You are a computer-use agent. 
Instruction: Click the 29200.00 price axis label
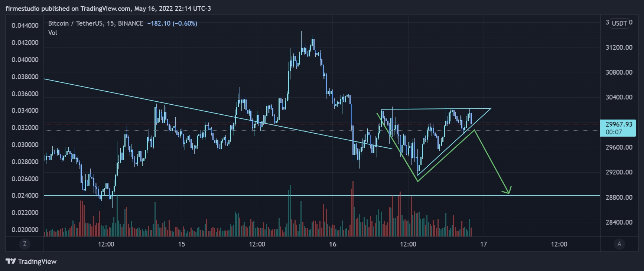619,172
